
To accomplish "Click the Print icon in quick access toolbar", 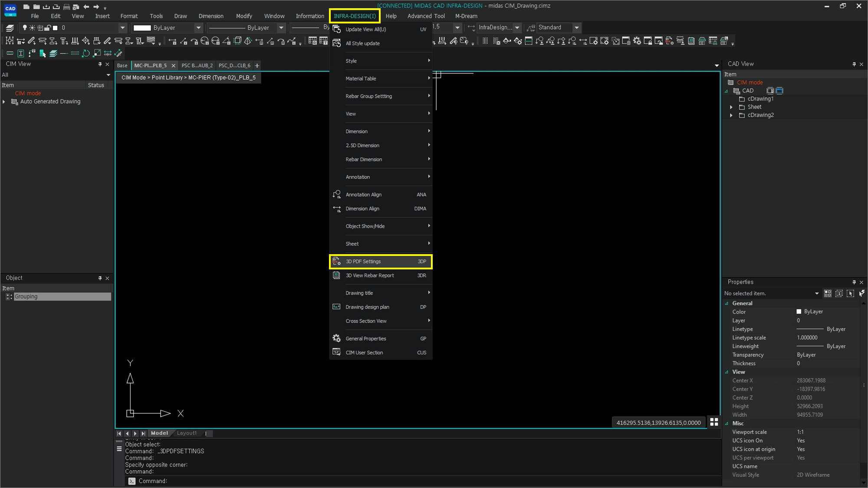I will (66, 7).
